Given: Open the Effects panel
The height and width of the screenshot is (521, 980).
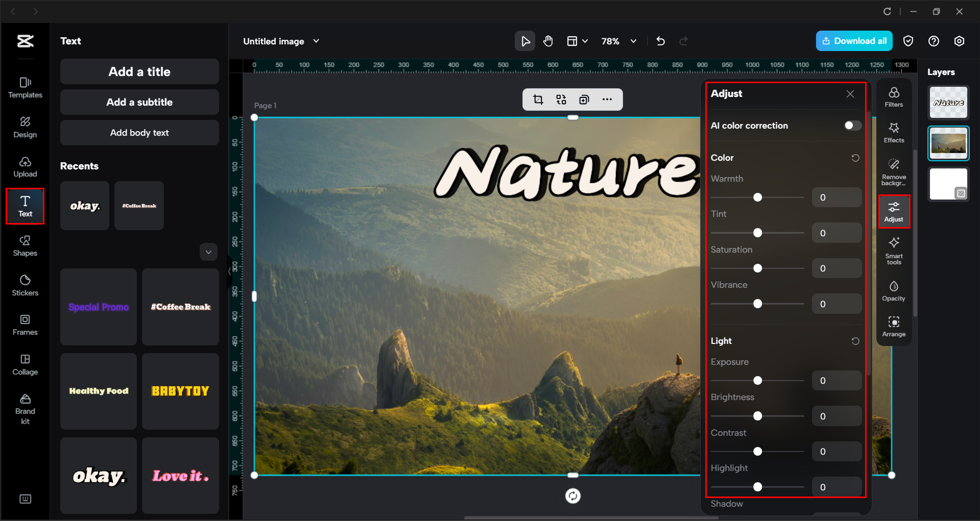Looking at the screenshot, I should click(x=894, y=132).
